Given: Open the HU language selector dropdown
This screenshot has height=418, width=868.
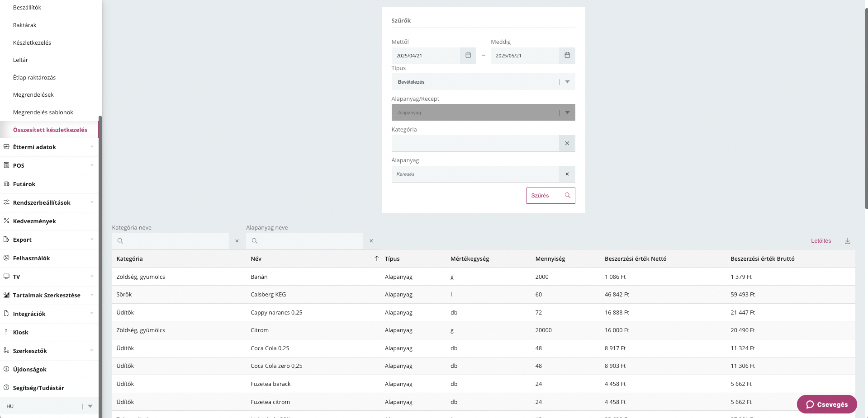Looking at the screenshot, I should click(x=90, y=406).
